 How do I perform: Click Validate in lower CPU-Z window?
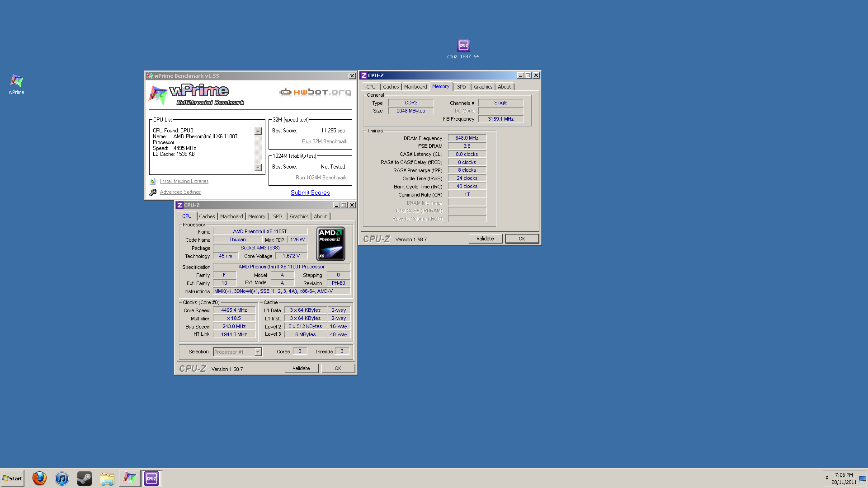click(x=301, y=368)
